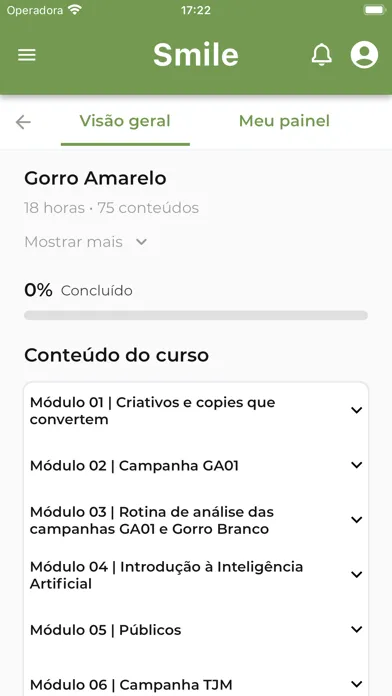Click the chevron next to Mostrar mais

141,242
